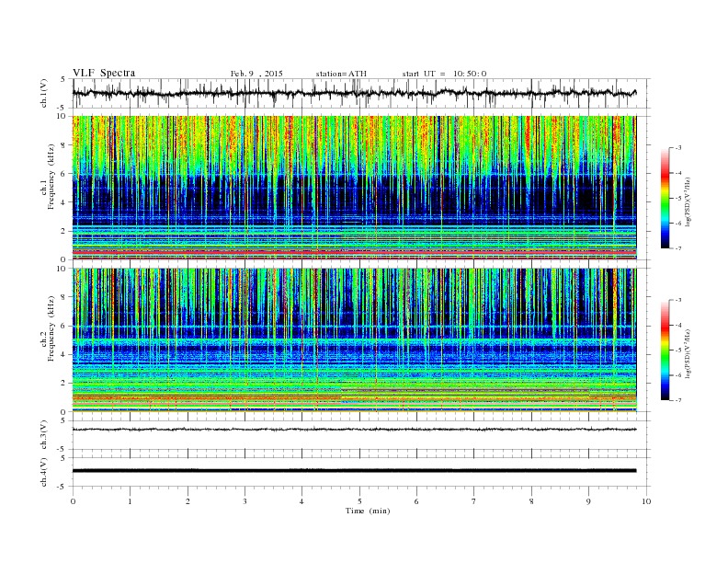Click the "Time (min)" axis label

point(368,511)
